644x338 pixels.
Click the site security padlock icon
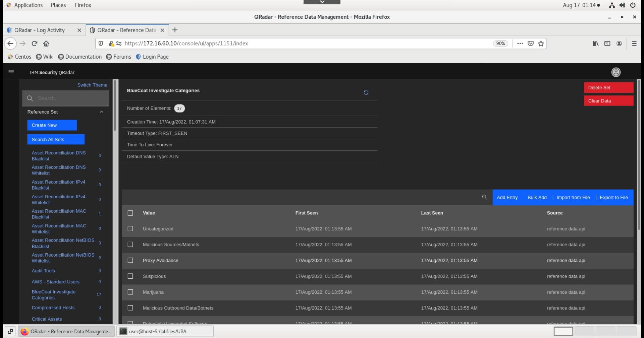point(112,44)
